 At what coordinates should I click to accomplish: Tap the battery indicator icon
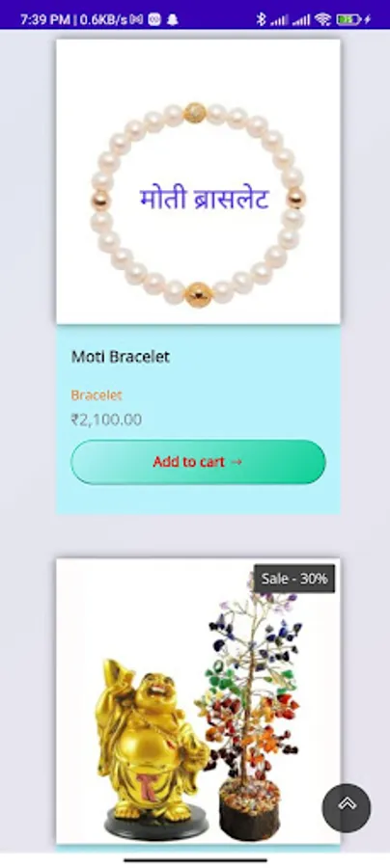[x=348, y=20]
